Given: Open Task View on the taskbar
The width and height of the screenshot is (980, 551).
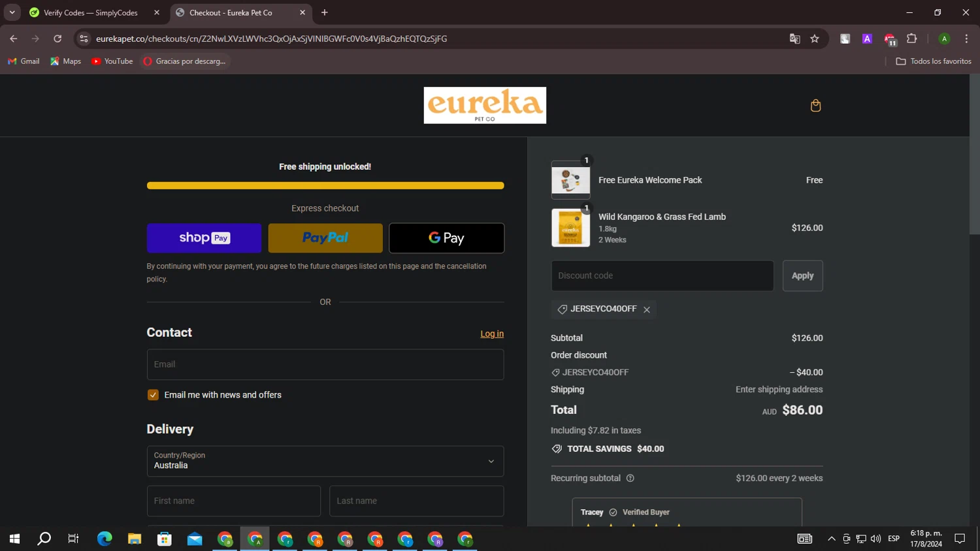Looking at the screenshot, I should click(73, 539).
